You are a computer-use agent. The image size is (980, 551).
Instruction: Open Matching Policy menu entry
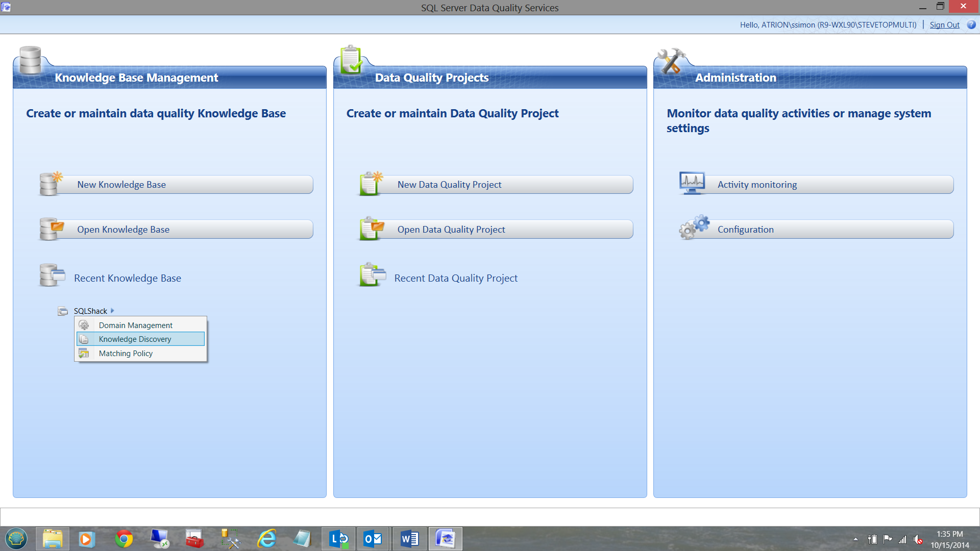(x=126, y=353)
